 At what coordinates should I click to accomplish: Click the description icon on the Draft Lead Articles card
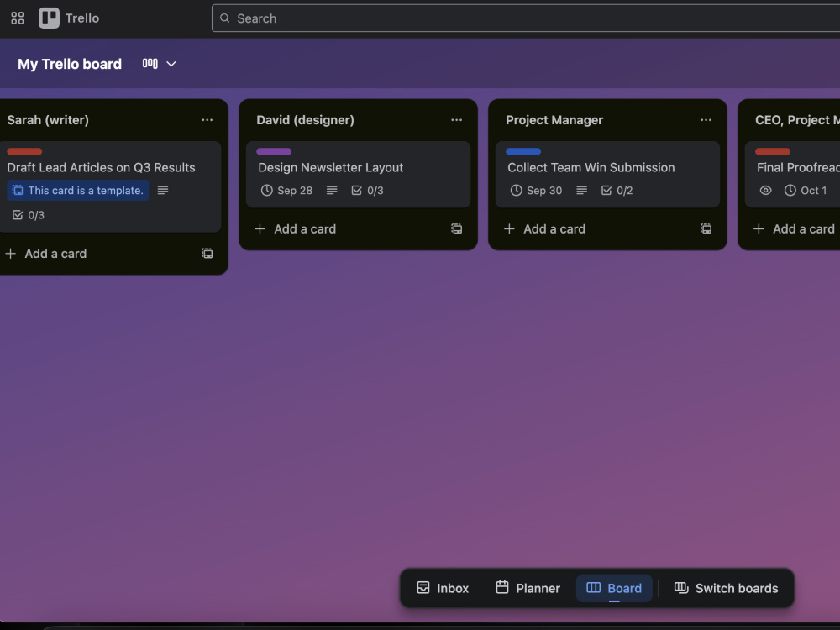click(x=163, y=190)
